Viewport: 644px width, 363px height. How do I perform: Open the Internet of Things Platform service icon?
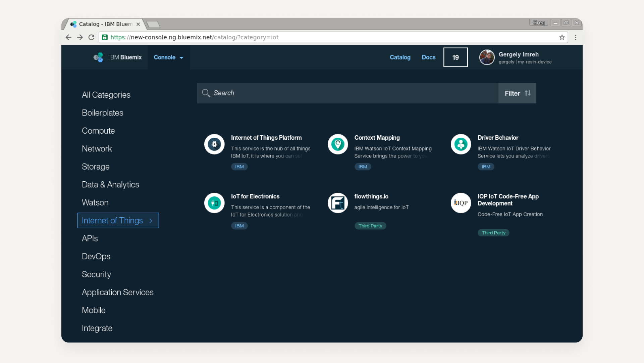(x=214, y=144)
